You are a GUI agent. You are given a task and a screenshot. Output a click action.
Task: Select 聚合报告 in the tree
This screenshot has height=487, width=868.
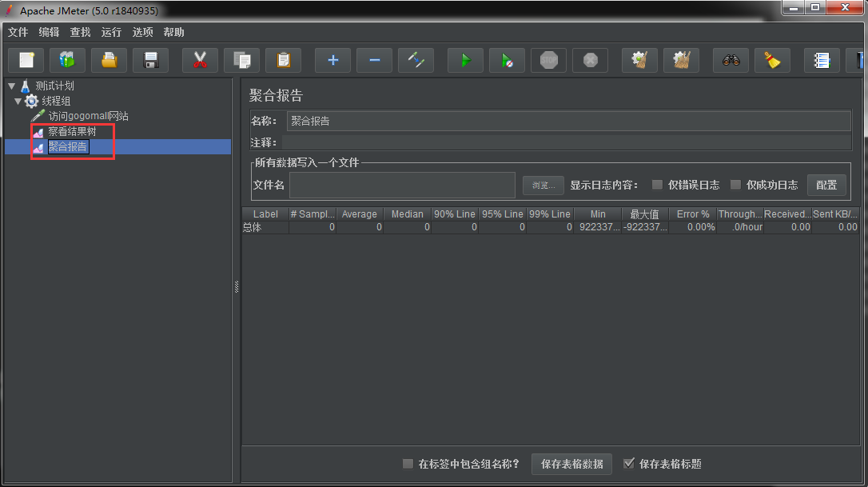[67, 147]
